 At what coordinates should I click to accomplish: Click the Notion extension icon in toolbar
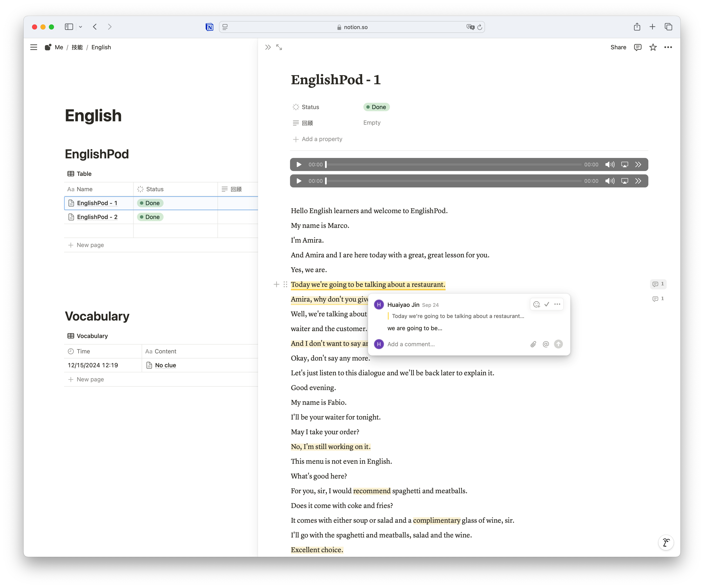click(210, 27)
